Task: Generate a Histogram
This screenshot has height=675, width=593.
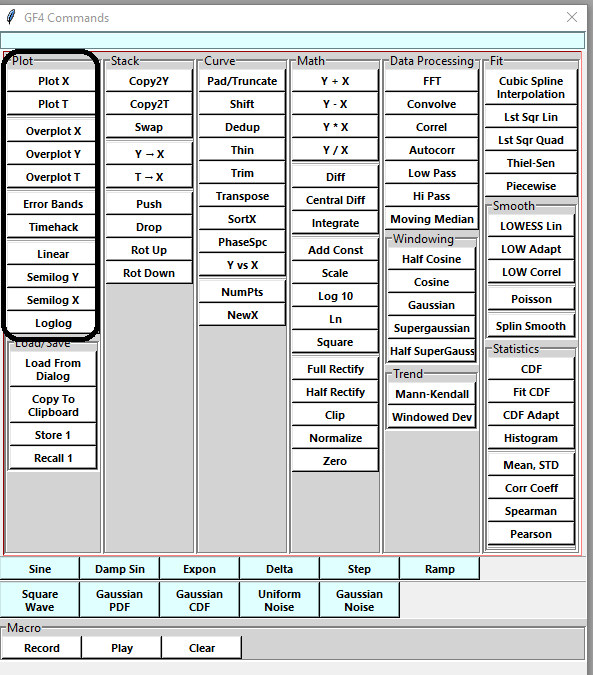Action: (531, 438)
